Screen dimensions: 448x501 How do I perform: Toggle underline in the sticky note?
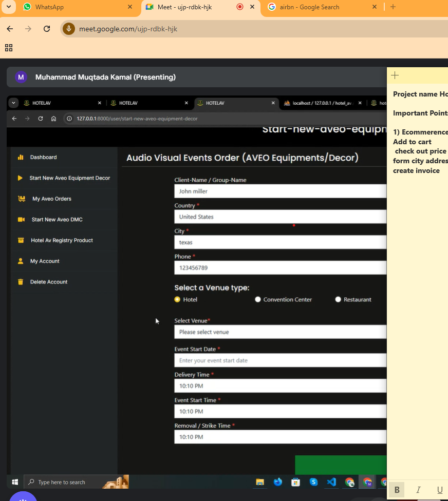click(x=440, y=490)
